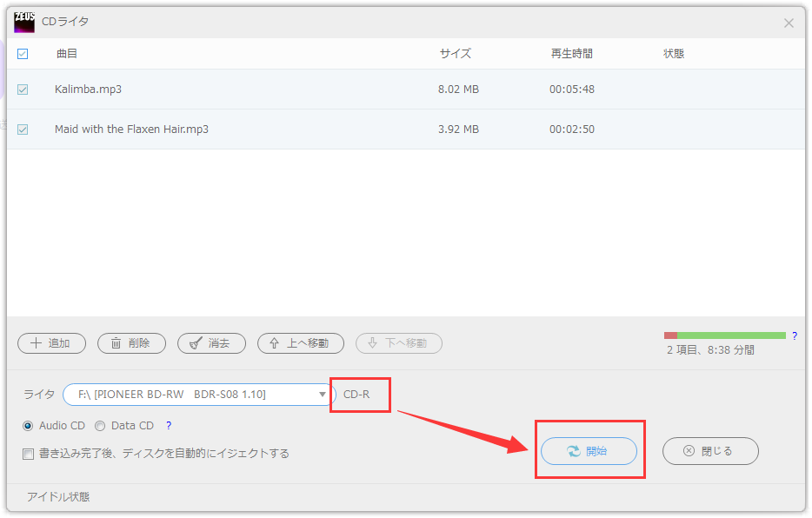Select the Kalimba.mp3 track name

click(88, 89)
